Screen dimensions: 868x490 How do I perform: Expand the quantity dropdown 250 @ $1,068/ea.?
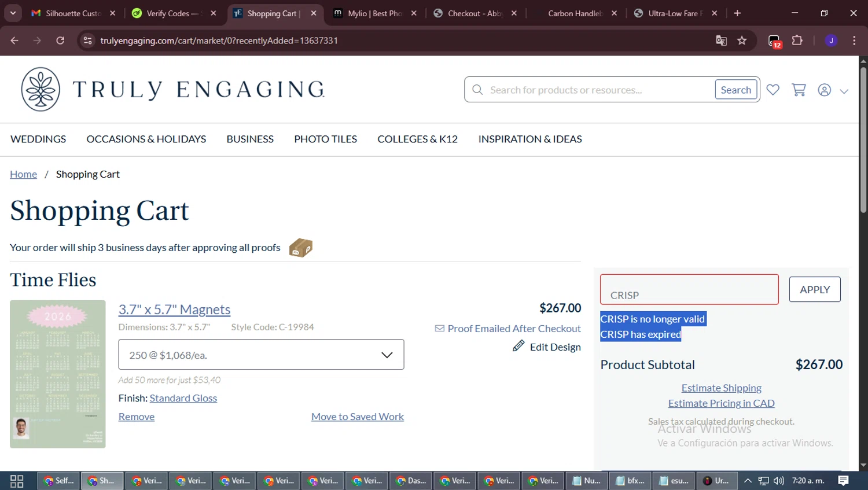click(261, 355)
